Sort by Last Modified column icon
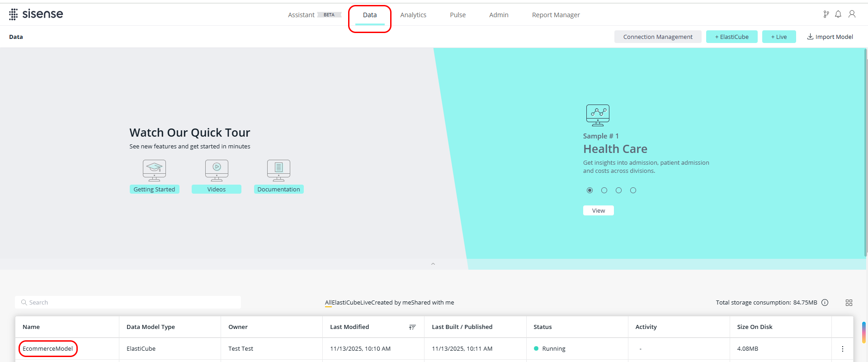This screenshot has width=868, height=362. 412,327
